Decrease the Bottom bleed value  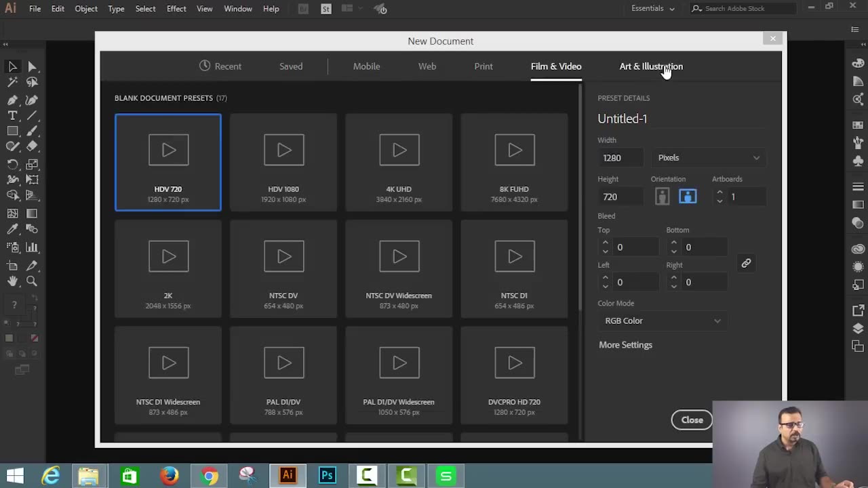click(x=674, y=251)
